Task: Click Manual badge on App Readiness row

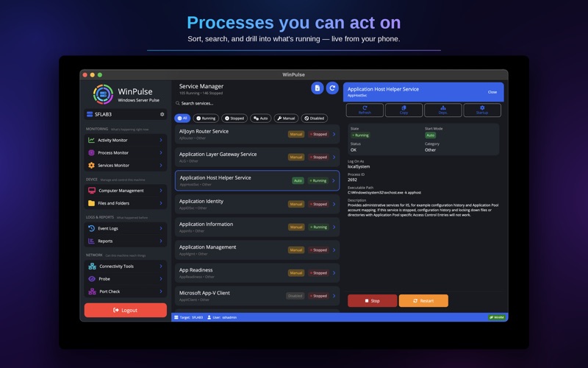Action: pos(296,273)
